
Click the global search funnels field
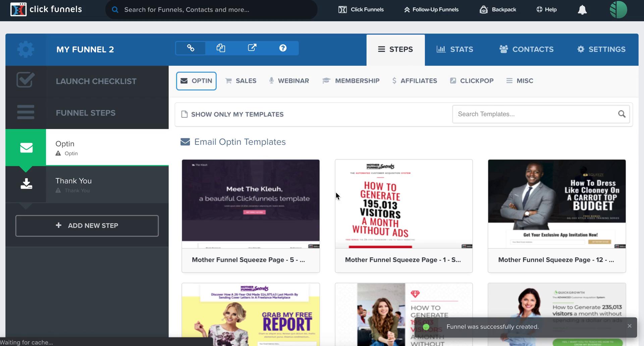[211, 10]
